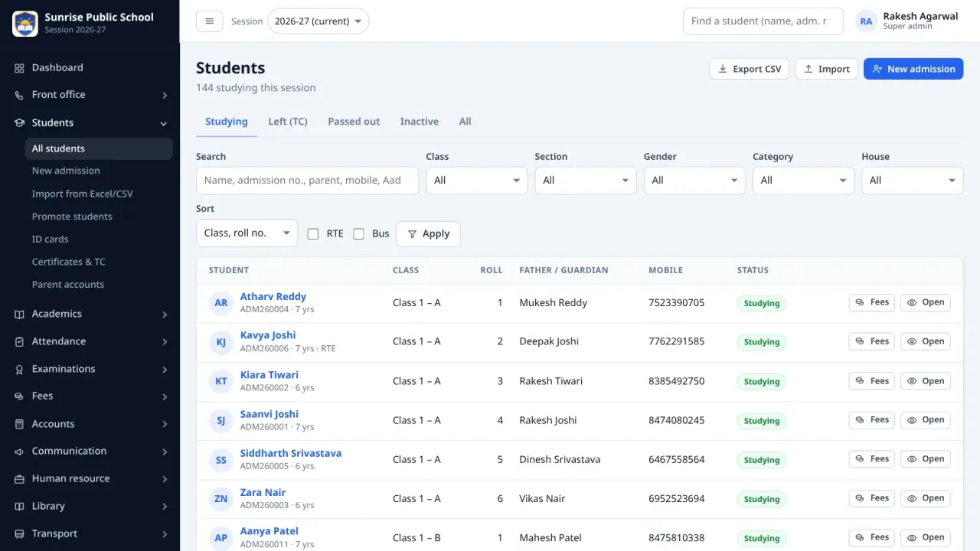Open Parent accounts sidebar item
The height and width of the screenshot is (551, 980).
point(98,285)
